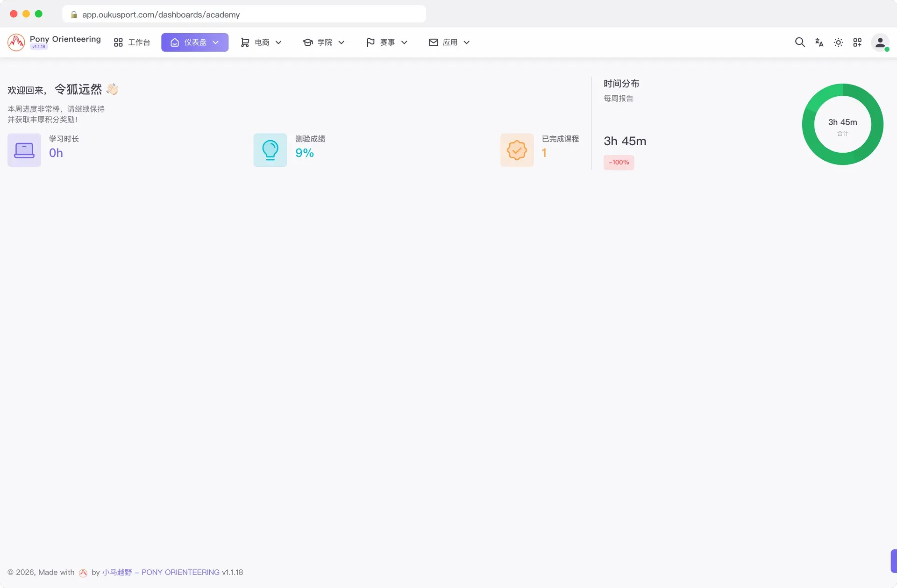897x588 pixels.
Task: Open the search magnifier icon
Action: (800, 42)
